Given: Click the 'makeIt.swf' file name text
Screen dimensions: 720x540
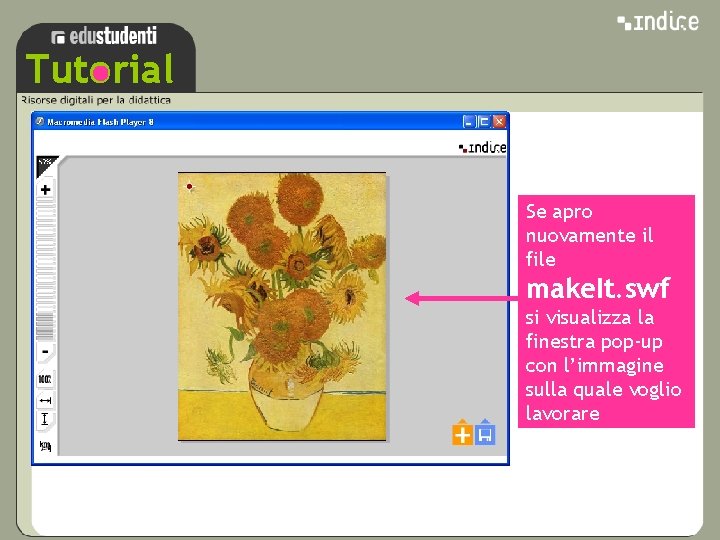Looking at the screenshot, I should (598, 288).
